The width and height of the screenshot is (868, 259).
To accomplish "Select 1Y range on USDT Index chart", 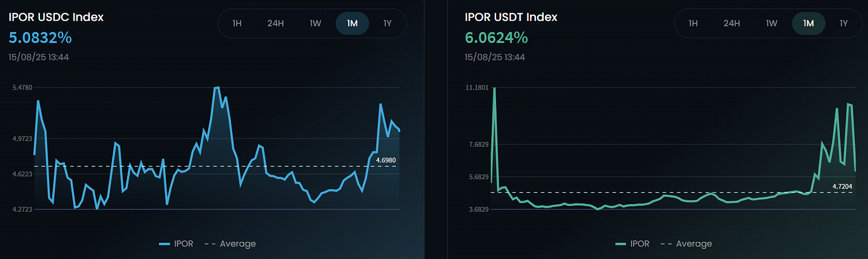I will 844,23.
